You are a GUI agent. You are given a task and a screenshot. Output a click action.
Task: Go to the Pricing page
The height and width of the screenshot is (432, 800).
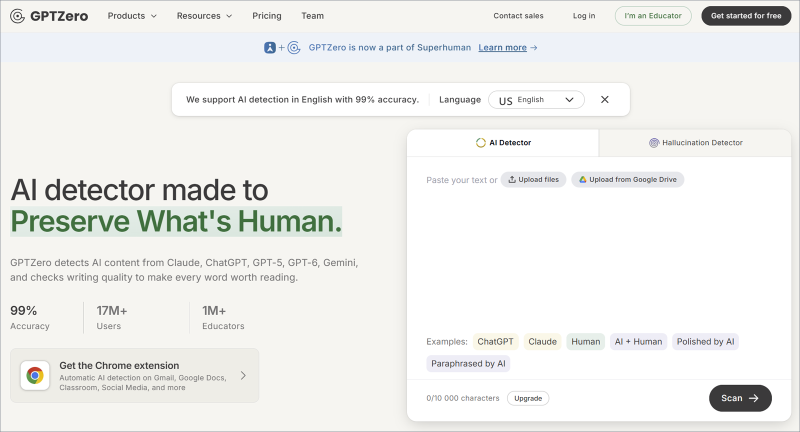point(267,16)
